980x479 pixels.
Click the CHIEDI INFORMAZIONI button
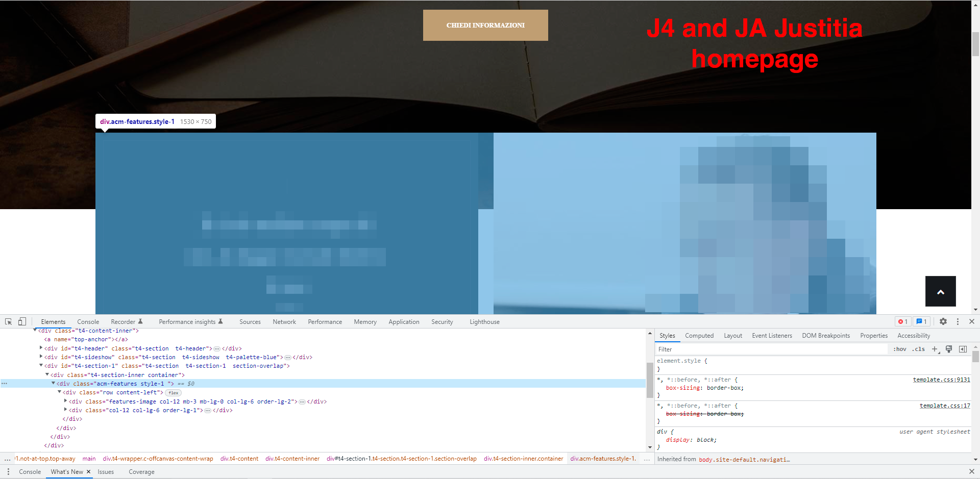click(x=485, y=25)
